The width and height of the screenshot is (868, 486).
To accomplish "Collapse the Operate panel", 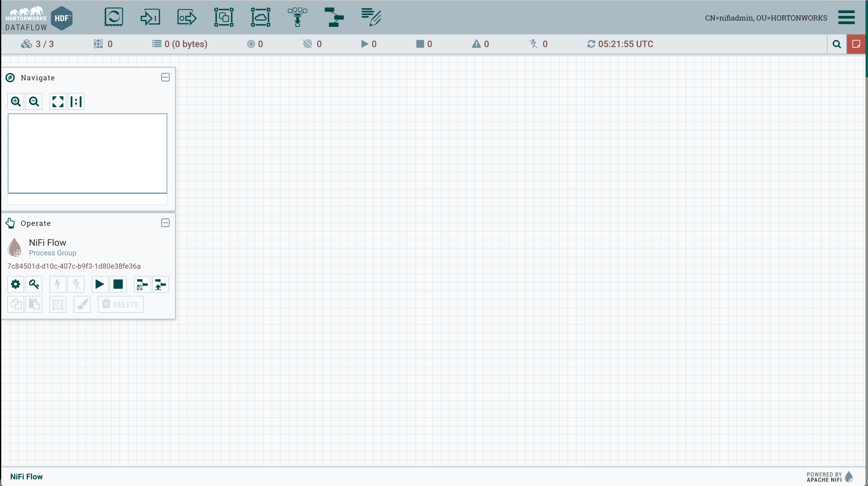I will coord(165,223).
